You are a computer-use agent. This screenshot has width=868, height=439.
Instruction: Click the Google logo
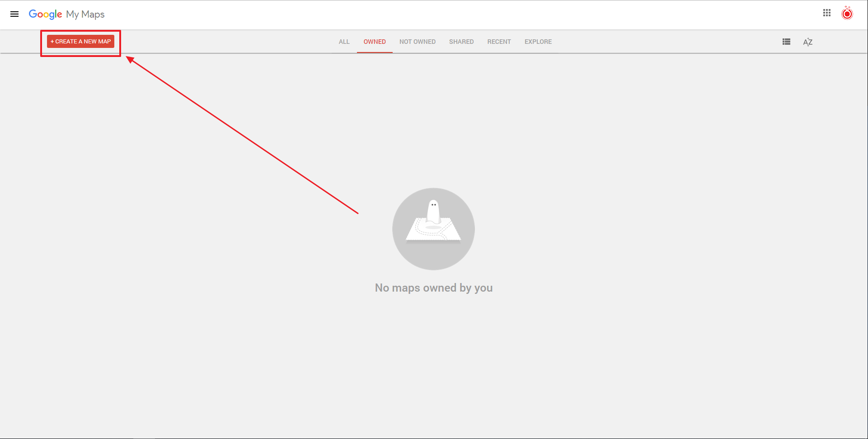pos(45,14)
